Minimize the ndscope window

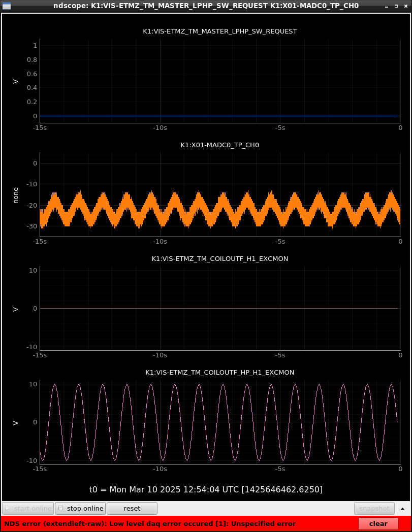387,6
